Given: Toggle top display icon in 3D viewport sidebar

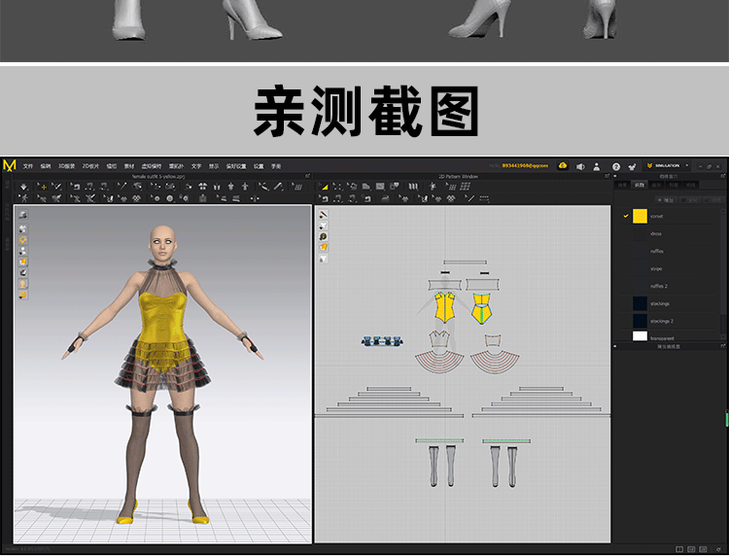Looking at the screenshot, I should click(22, 214).
